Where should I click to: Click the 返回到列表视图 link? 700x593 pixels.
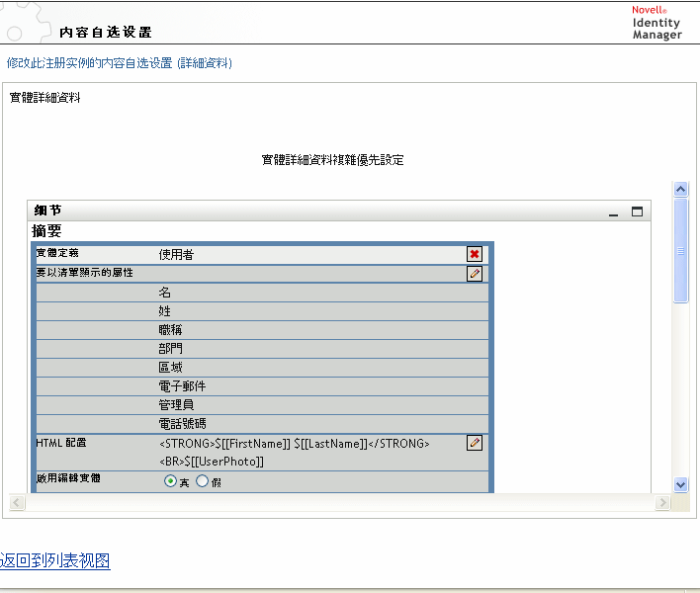55,560
